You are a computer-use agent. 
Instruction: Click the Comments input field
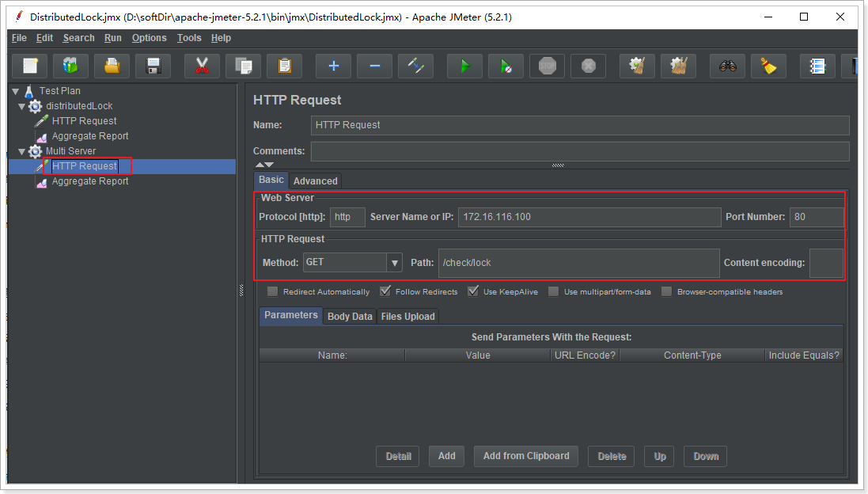[579, 151]
